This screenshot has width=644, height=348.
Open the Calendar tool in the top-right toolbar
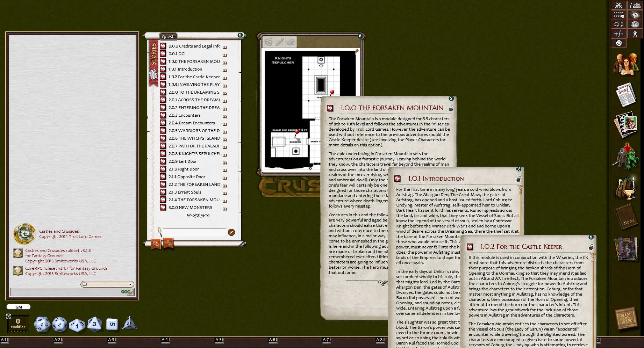pos(635,15)
